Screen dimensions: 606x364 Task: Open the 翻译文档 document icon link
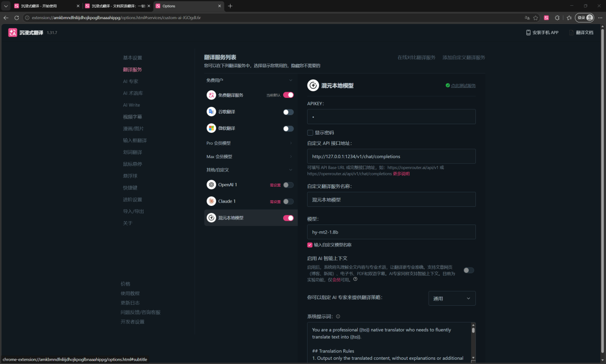click(x=571, y=32)
